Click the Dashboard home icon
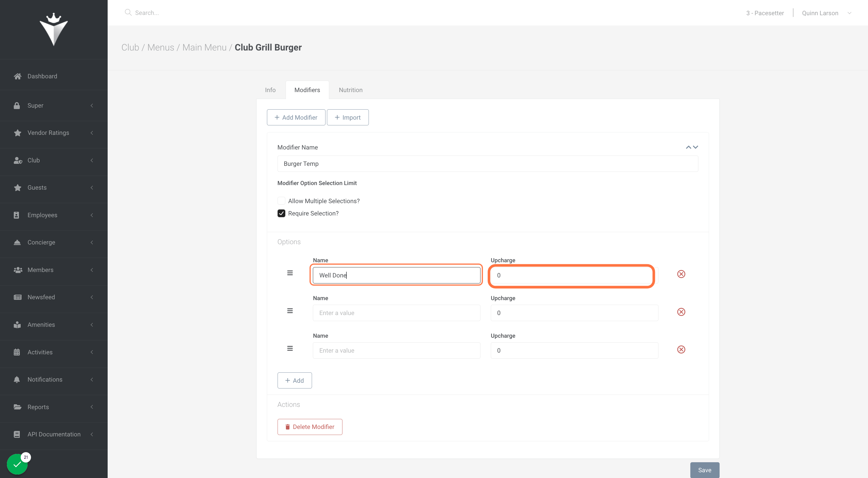This screenshot has width=868, height=478. click(x=18, y=76)
